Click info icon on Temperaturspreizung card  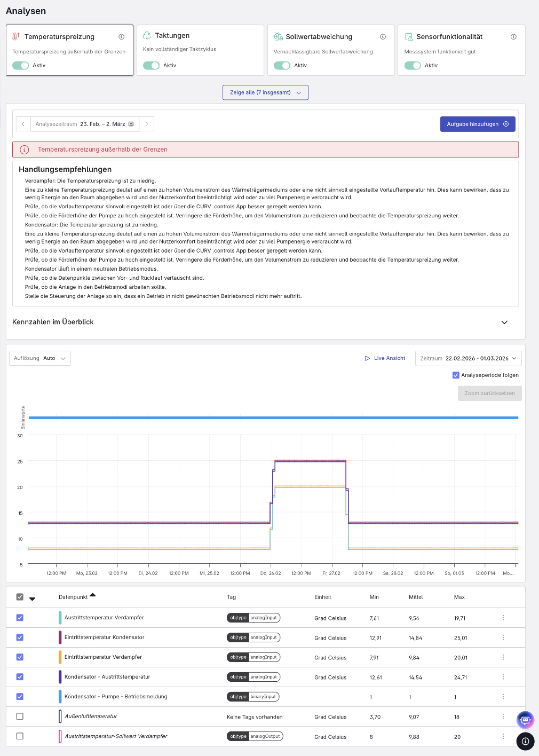(122, 37)
